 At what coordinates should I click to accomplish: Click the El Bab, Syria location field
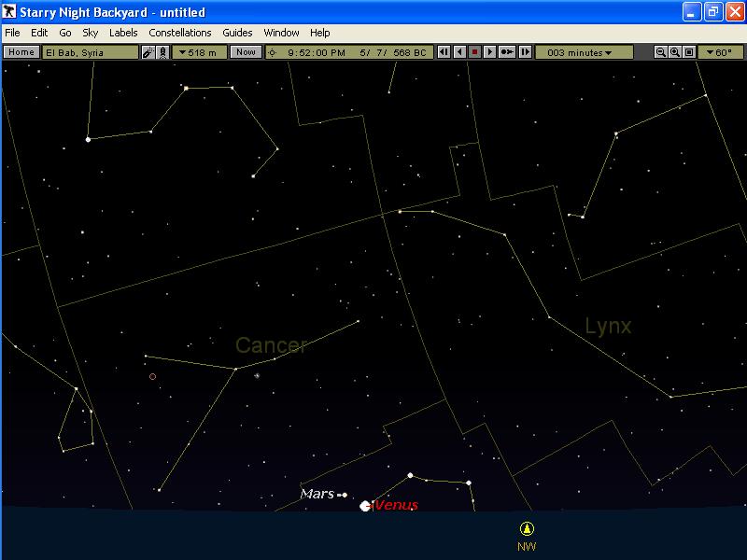pyautogui.click(x=90, y=52)
